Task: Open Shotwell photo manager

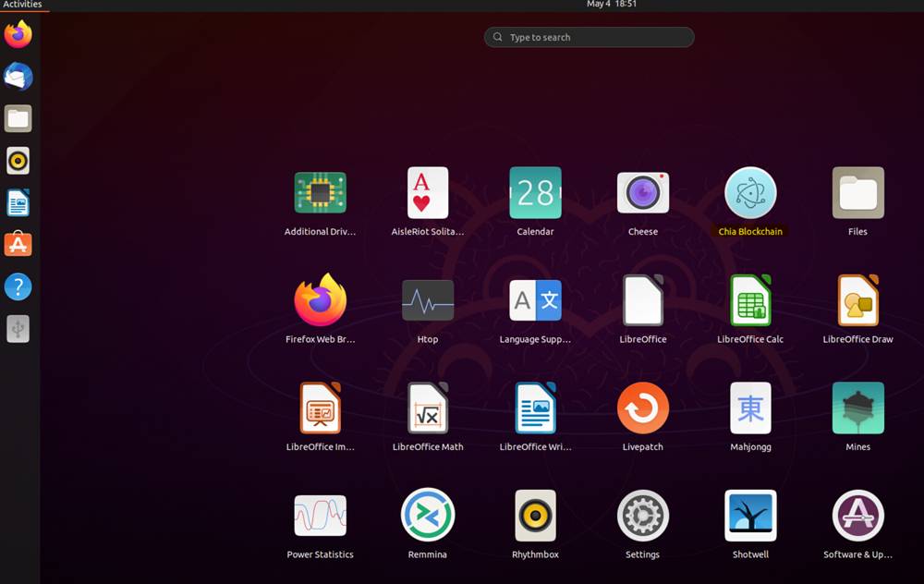Action: 750,516
